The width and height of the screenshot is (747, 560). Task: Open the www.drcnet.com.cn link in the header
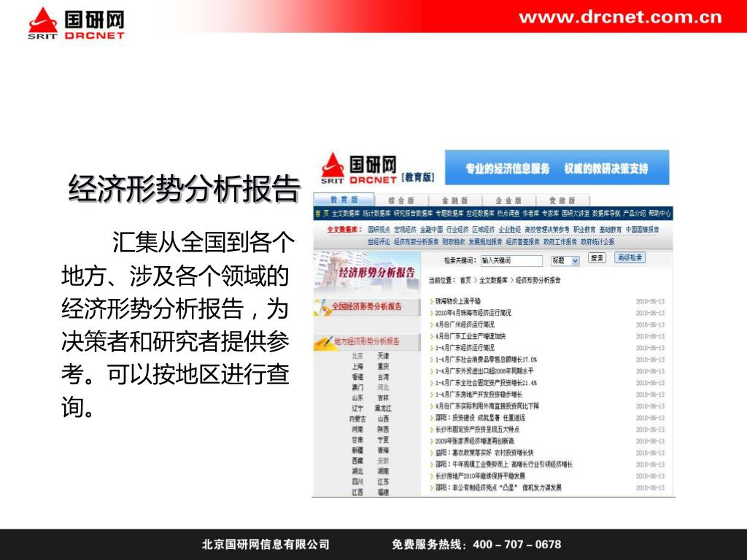[x=620, y=17]
